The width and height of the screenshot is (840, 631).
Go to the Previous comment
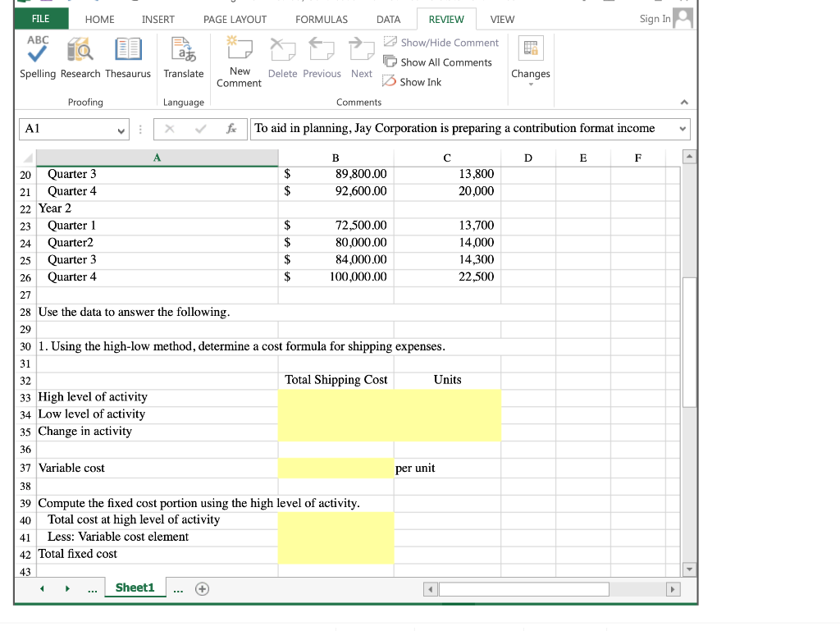tap(322, 57)
